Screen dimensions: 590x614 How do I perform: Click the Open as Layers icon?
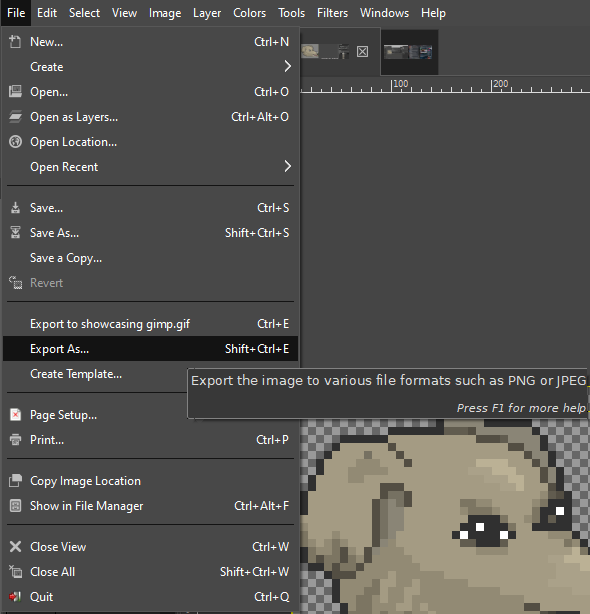15,117
